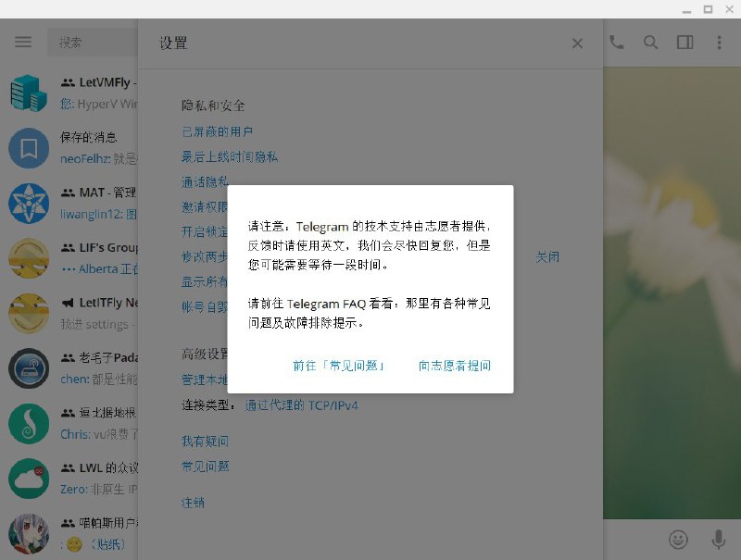741x560 pixels.
Task: Open LIF's Group chat avatar
Action: (x=29, y=258)
